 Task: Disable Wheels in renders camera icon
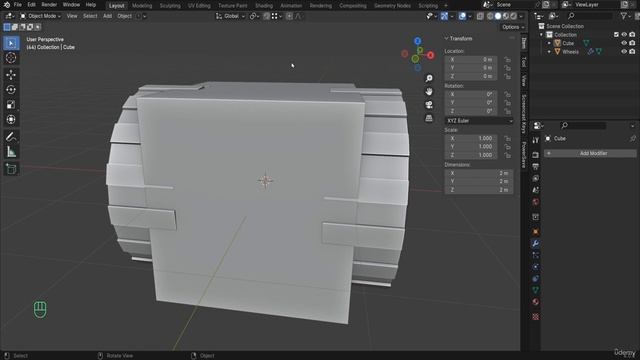point(632,52)
